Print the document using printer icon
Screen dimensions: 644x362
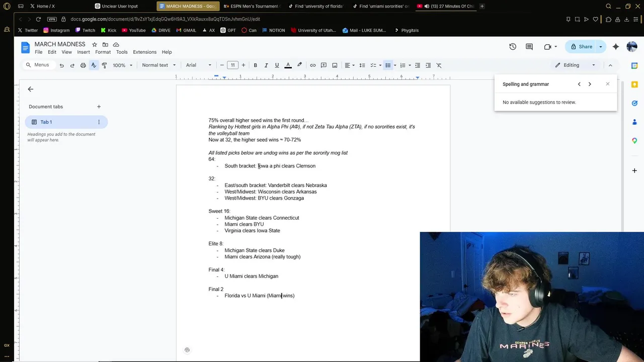[83, 65]
